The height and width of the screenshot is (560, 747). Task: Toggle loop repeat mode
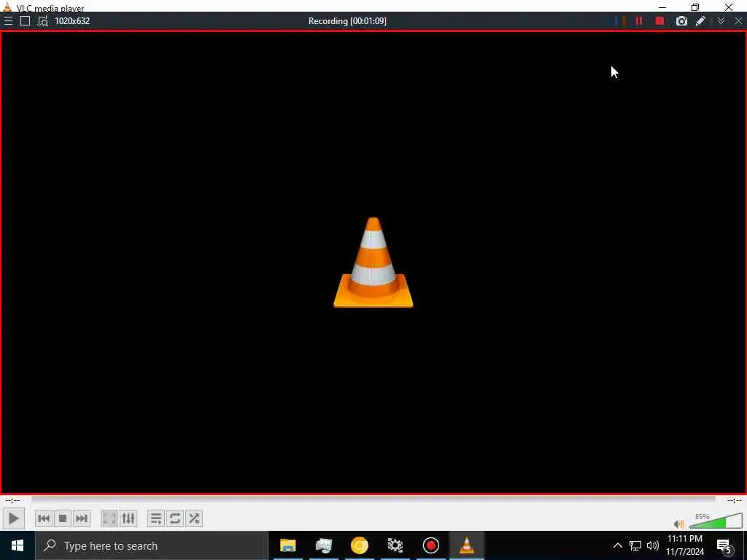175,518
